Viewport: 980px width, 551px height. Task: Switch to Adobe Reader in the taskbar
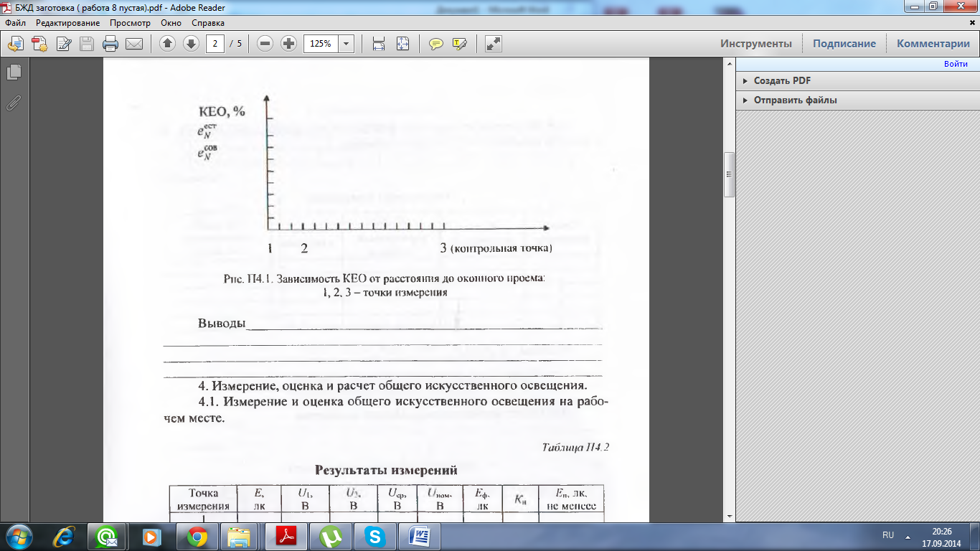coord(285,537)
